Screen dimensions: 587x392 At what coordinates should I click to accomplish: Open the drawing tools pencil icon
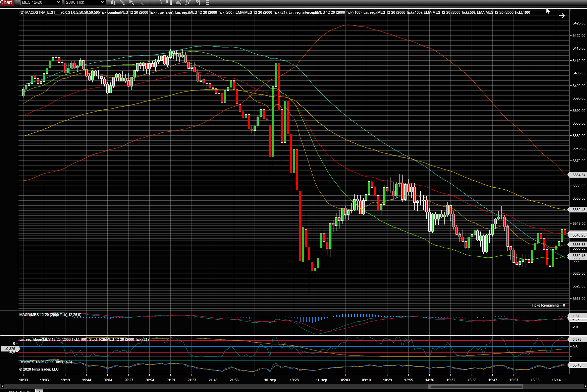pyautogui.click(x=122, y=3)
